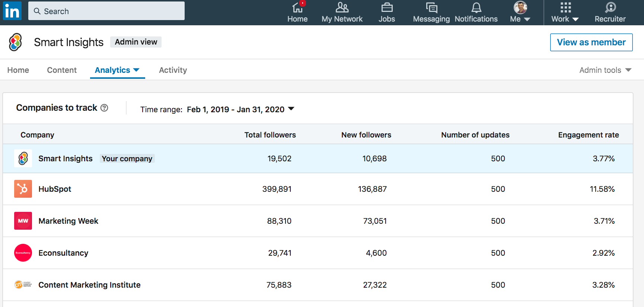The height and width of the screenshot is (307, 644).
Task: Open the Messaging icon
Action: pyautogui.click(x=431, y=7)
